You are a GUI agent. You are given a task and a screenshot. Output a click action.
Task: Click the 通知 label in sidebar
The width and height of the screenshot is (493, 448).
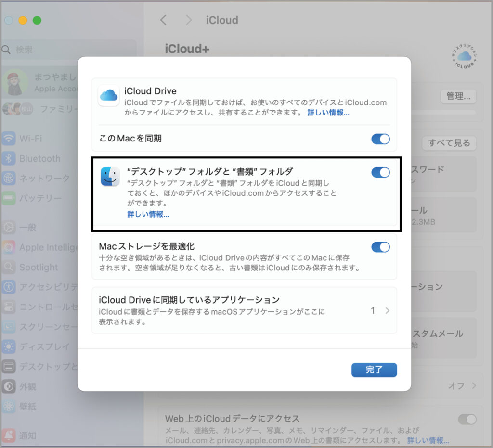(x=27, y=435)
